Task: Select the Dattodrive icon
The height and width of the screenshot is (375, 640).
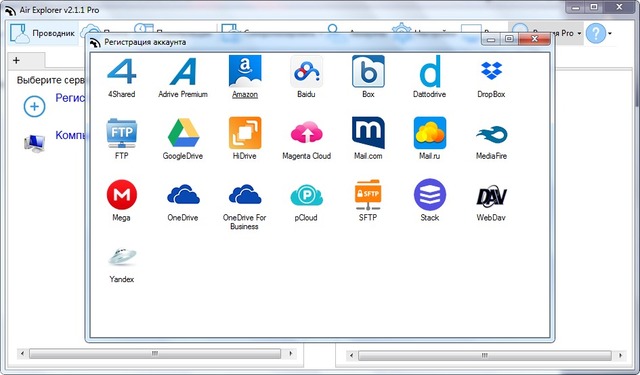Action: [x=430, y=71]
